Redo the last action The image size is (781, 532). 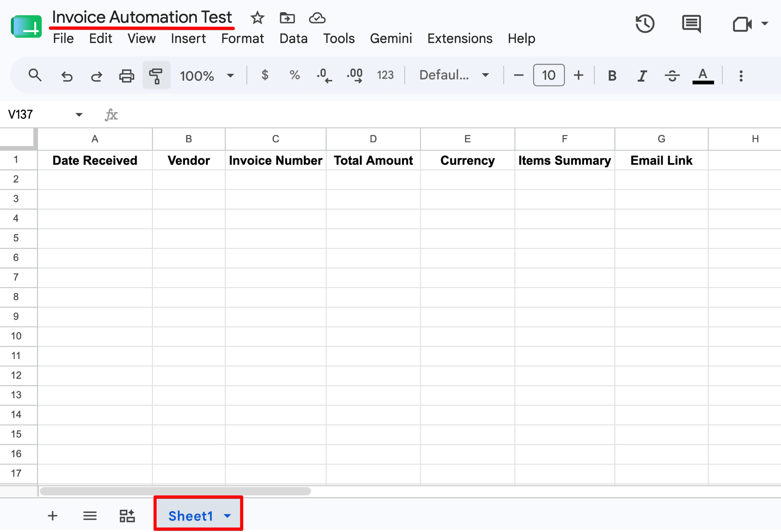point(96,76)
